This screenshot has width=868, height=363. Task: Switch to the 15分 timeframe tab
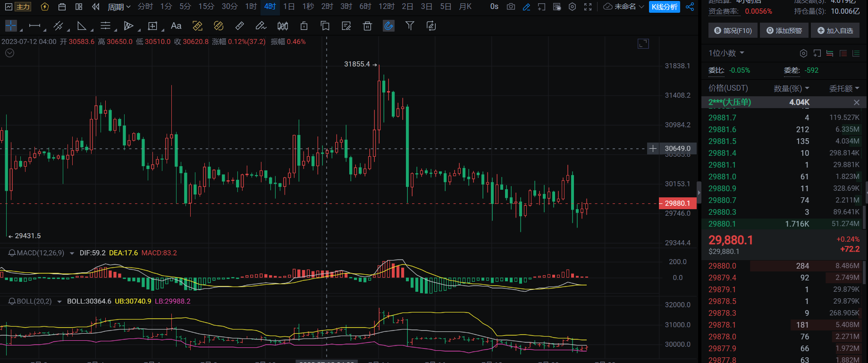[206, 7]
